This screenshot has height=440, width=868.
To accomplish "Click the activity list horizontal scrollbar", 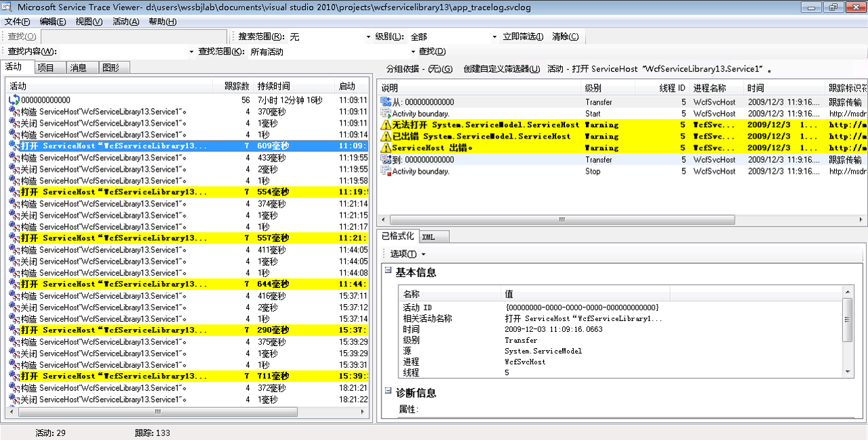I will pos(157,412).
